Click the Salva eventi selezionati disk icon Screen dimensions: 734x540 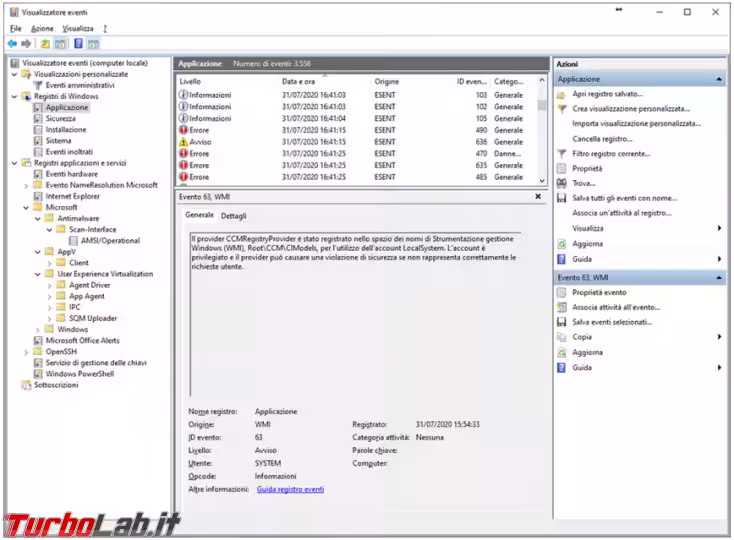(x=562, y=322)
